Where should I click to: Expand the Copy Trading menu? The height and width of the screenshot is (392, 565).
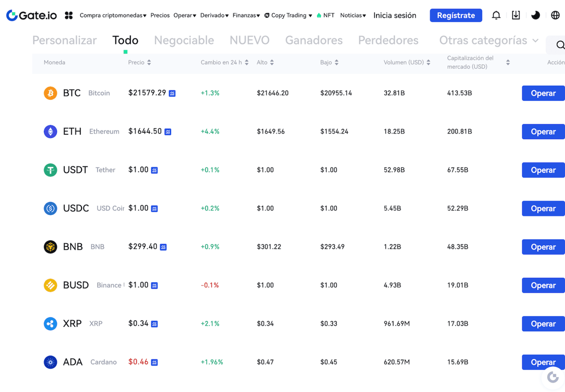click(288, 15)
